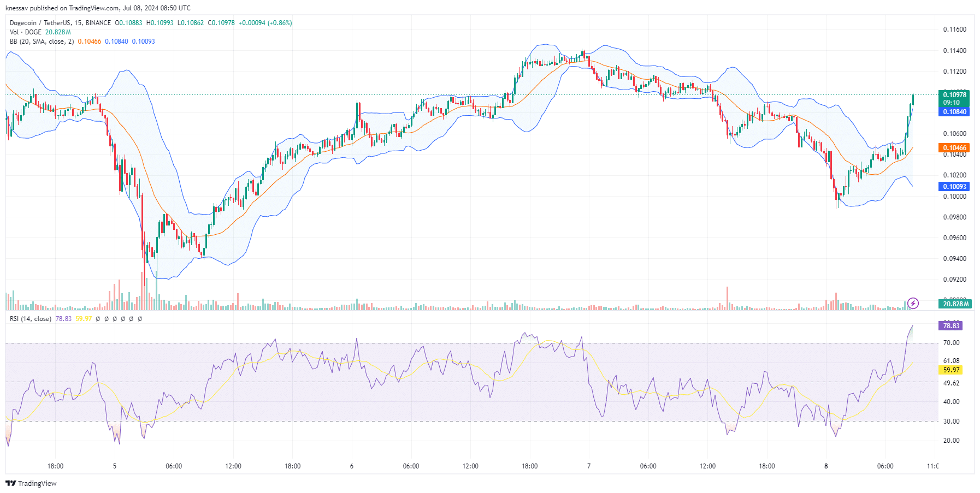
Task: Click the date marker 6 on time axis
Action: [352, 466]
